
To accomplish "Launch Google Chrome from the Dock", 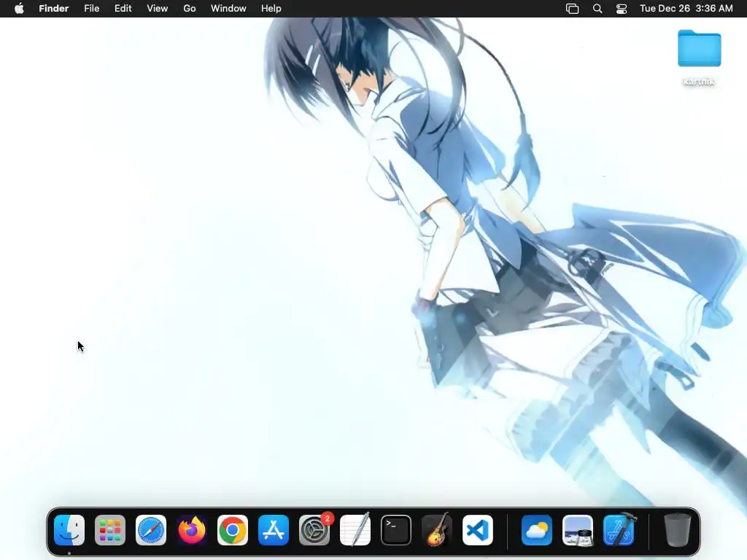I will point(233,530).
